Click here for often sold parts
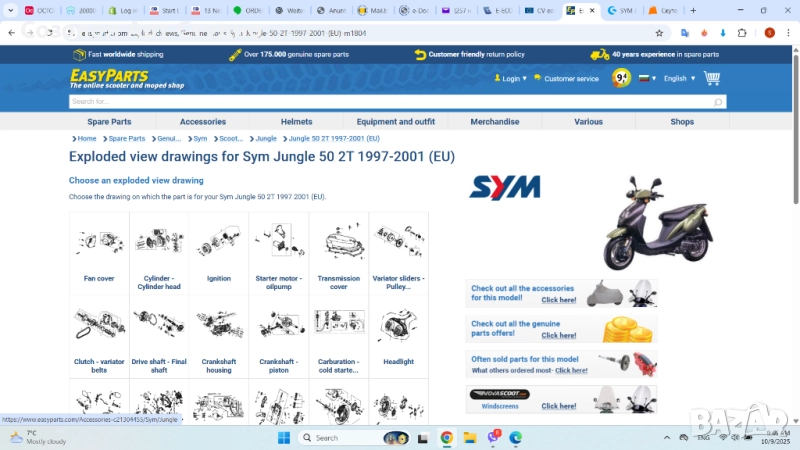 click(x=571, y=370)
